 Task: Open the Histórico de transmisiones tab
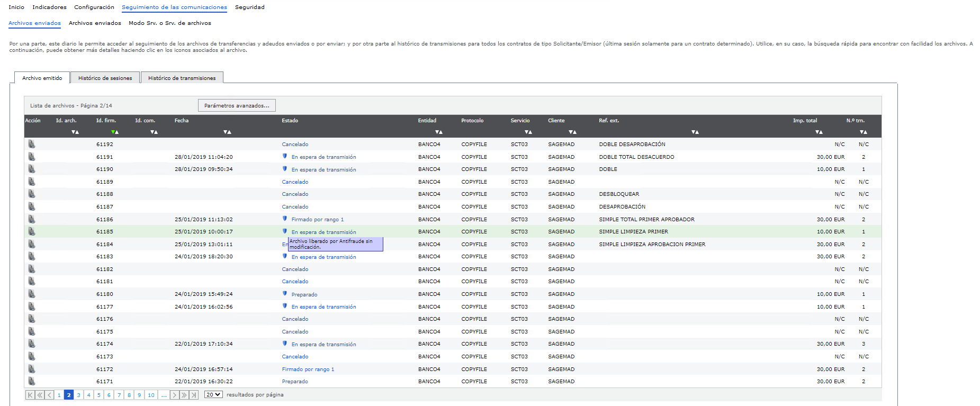point(182,78)
